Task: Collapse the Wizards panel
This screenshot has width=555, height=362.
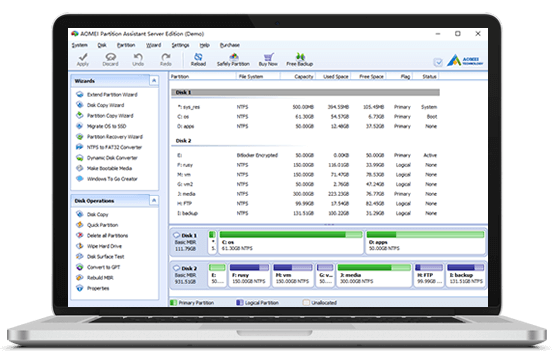Action: click(x=154, y=81)
